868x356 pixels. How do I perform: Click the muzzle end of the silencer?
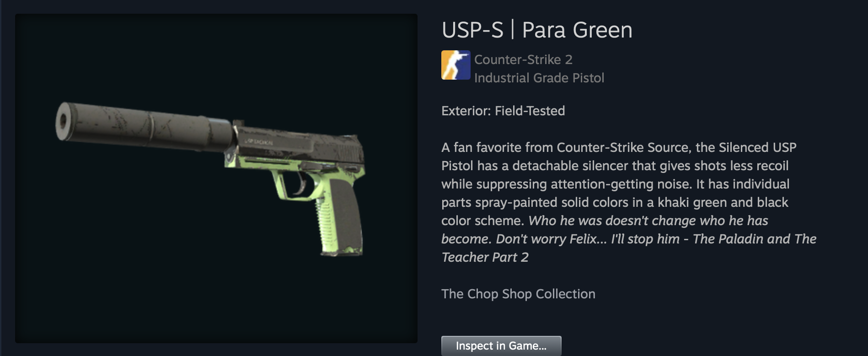pyautogui.click(x=63, y=120)
